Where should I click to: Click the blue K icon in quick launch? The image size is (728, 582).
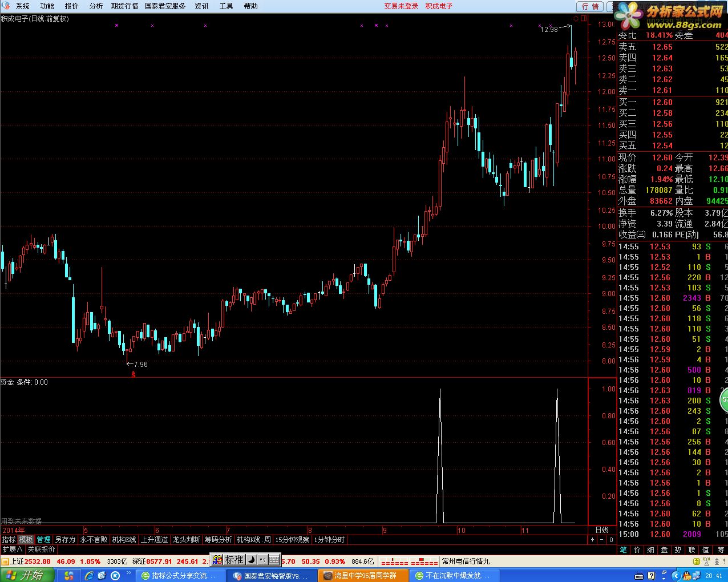[x=115, y=575]
